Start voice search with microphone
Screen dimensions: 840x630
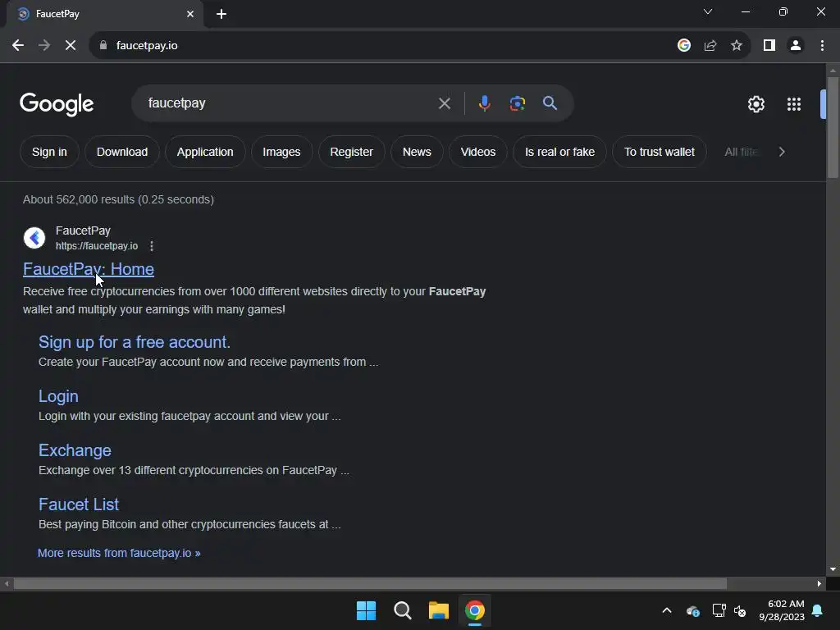pyautogui.click(x=484, y=103)
